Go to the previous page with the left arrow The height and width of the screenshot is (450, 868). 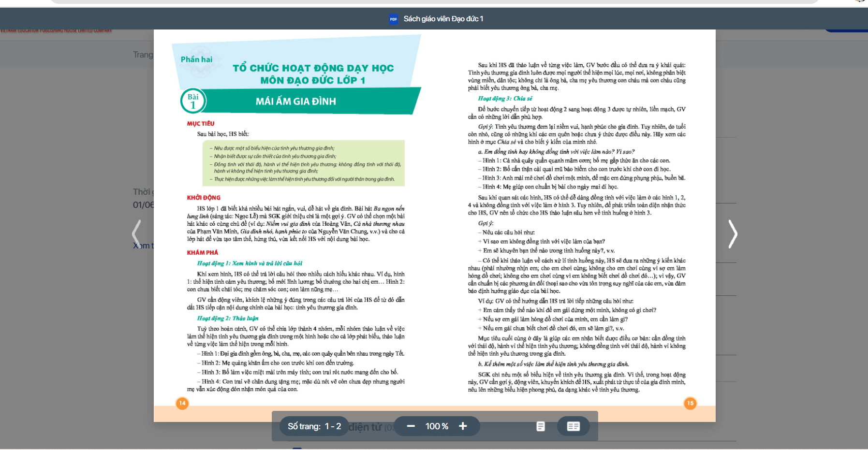pos(137,234)
